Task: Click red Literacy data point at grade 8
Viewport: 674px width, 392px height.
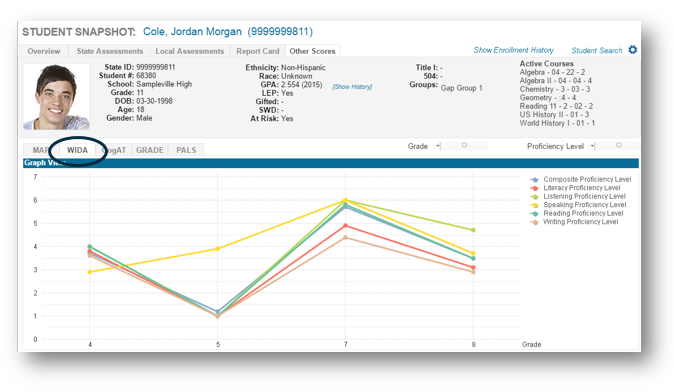Action: point(473,267)
